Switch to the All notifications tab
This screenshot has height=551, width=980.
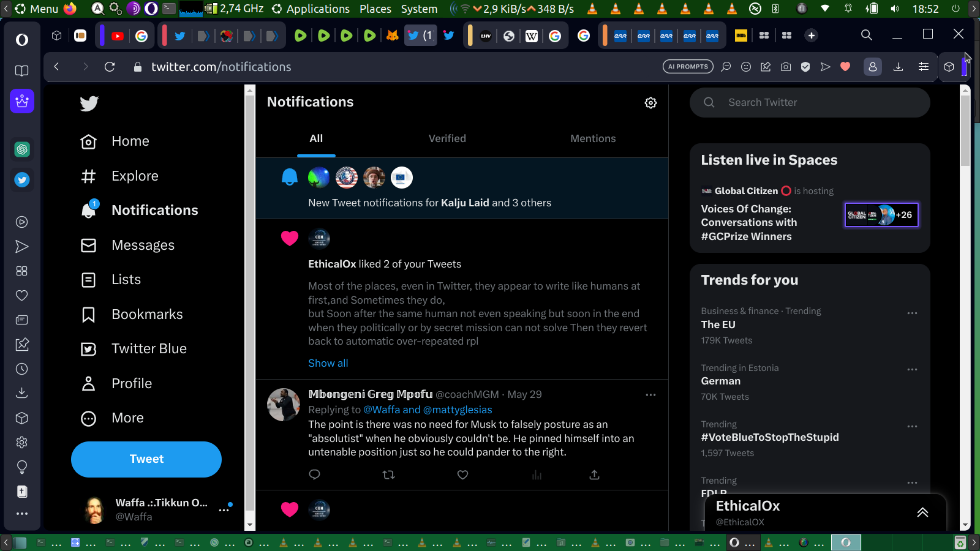(x=316, y=138)
